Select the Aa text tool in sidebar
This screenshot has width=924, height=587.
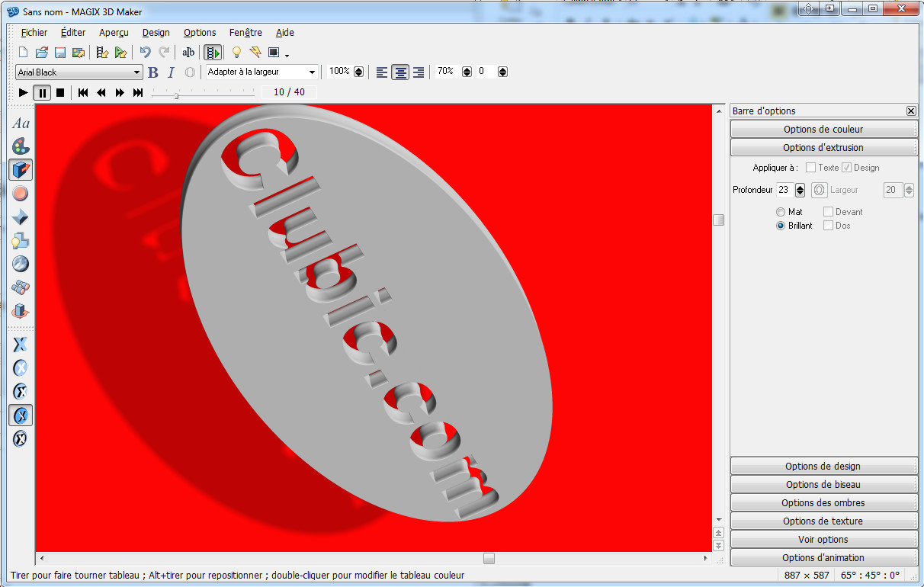(x=21, y=123)
